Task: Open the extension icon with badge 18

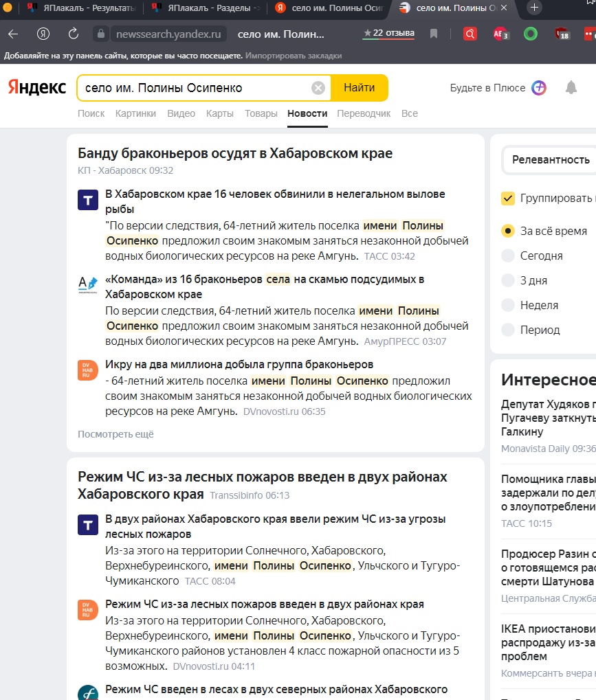Action: [562, 34]
